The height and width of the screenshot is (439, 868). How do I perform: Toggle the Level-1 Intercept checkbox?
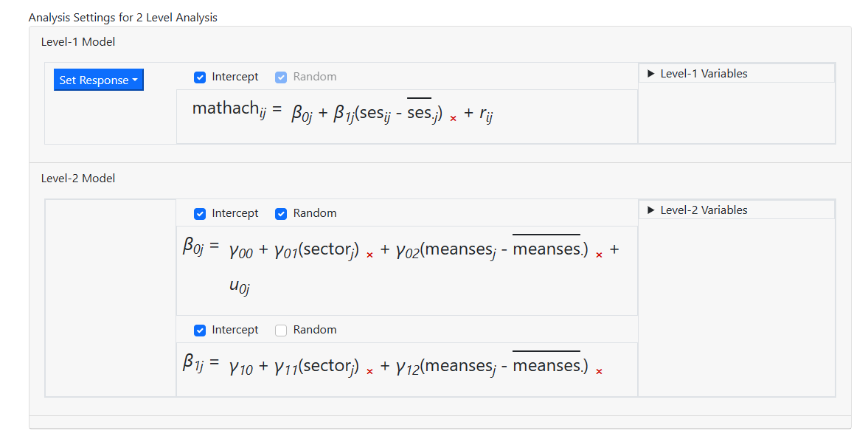(x=200, y=77)
